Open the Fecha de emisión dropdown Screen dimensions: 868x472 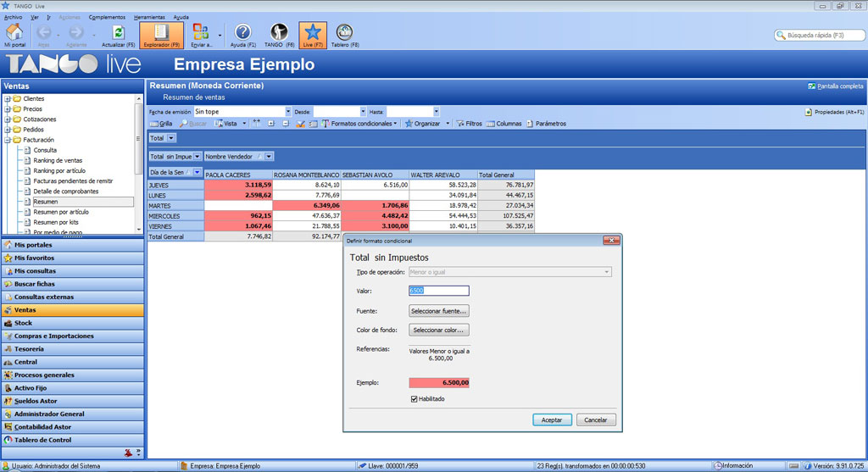pyautogui.click(x=288, y=112)
